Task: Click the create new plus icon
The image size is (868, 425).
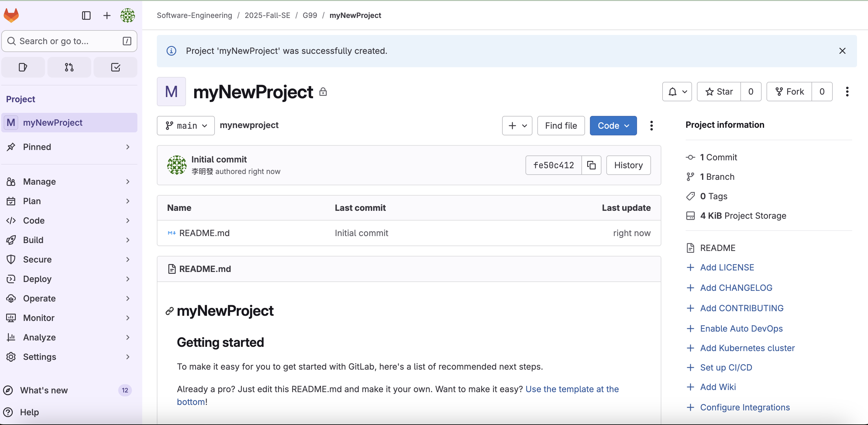Action: coord(107,16)
